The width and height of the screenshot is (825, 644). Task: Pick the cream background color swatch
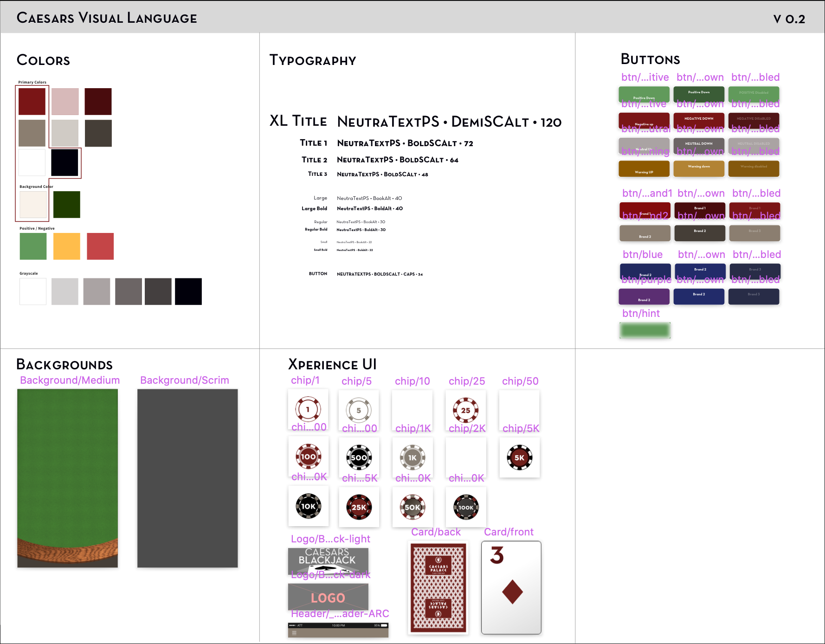33,205
